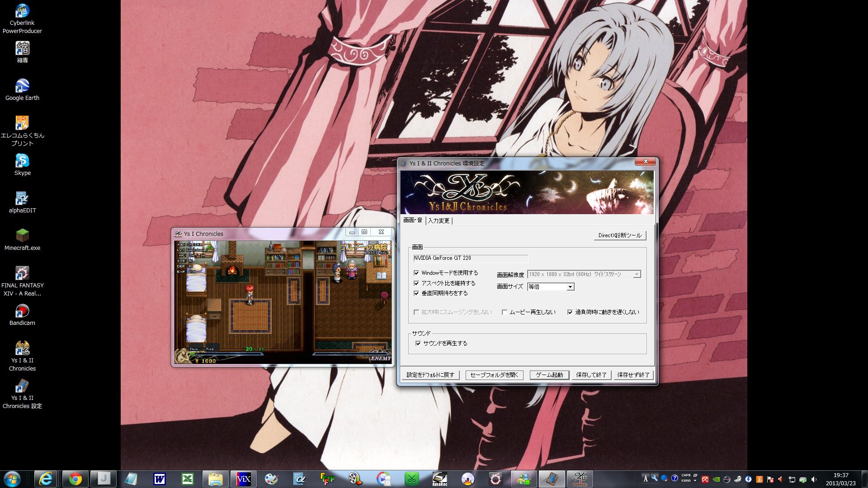Open NVIDIA tray icon
This screenshot has width=868, height=488.
point(716,479)
